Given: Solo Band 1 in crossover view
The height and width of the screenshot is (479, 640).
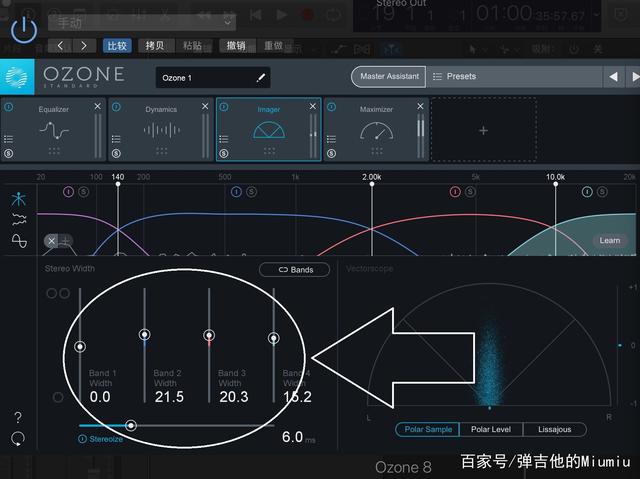Looking at the screenshot, I should pyautogui.click(x=84, y=192).
